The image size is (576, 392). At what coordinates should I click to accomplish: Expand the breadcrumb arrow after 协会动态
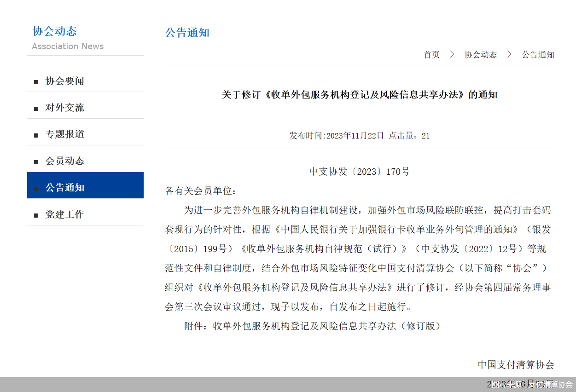[509, 54]
